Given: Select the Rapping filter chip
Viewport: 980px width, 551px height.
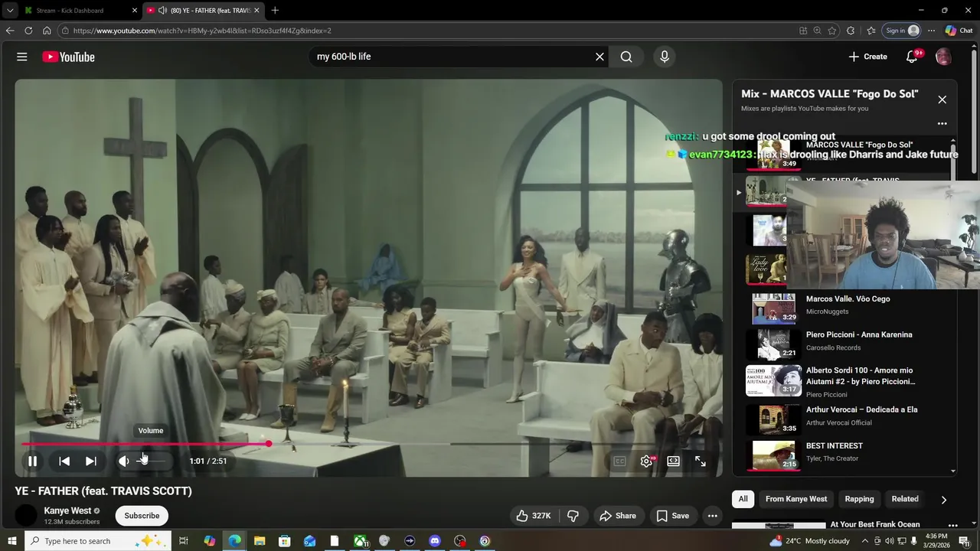Looking at the screenshot, I should click(x=859, y=499).
